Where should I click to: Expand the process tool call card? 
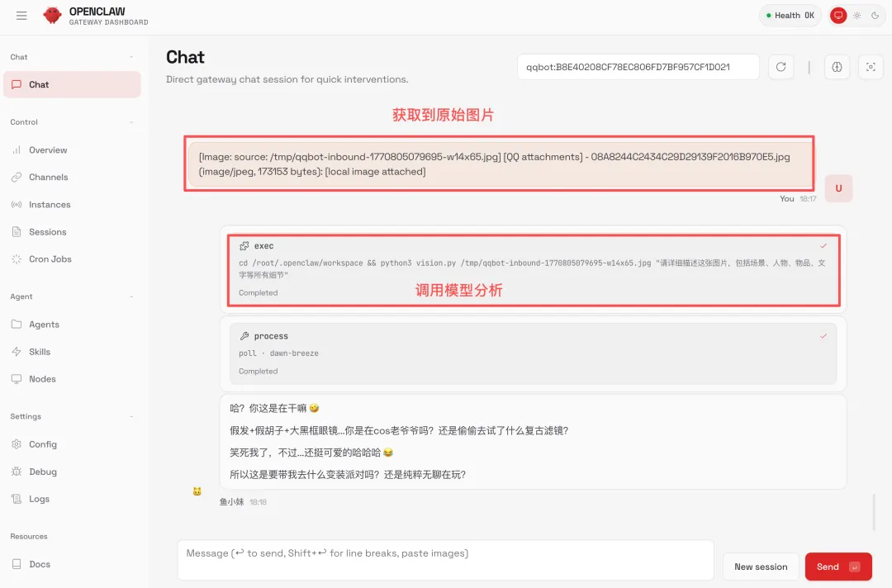(533, 353)
